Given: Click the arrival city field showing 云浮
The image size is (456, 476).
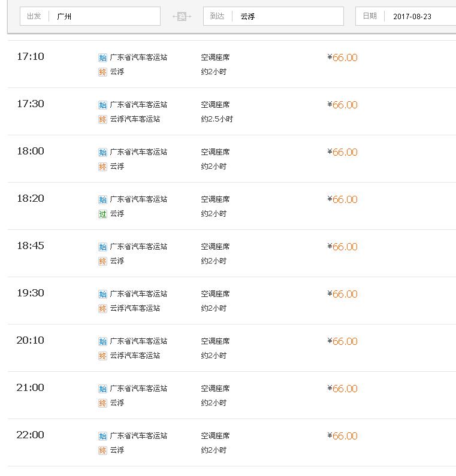Looking at the screenshot, I should click(x=273, y=16).
